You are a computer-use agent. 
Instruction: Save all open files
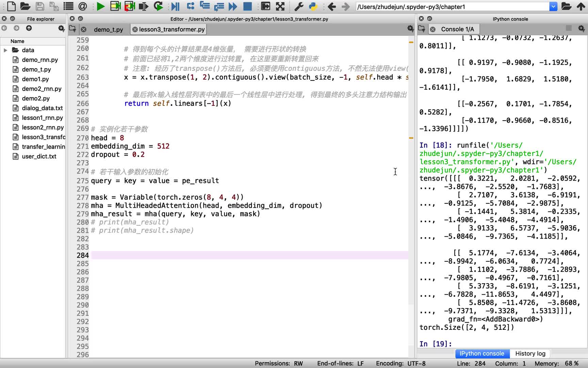54,6
